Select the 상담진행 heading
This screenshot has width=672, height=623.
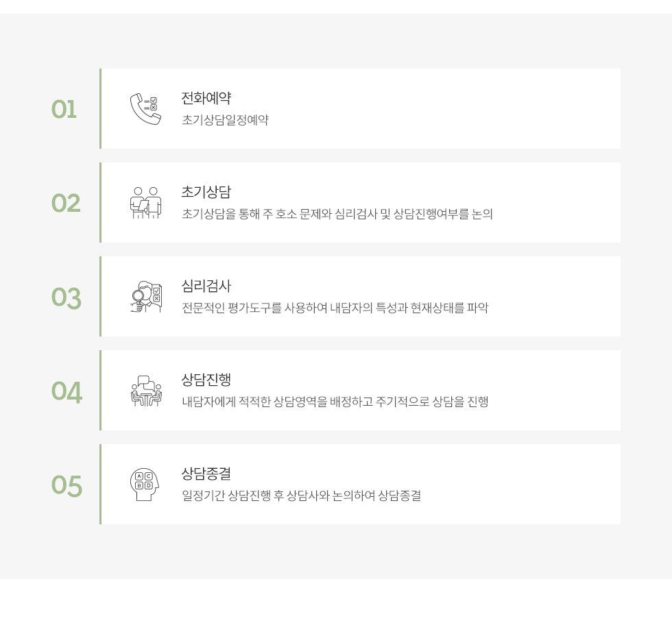click(x=206, y=380)
